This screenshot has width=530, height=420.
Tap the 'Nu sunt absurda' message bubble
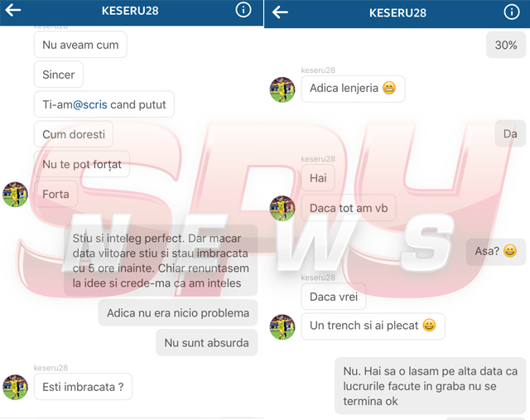206,343
